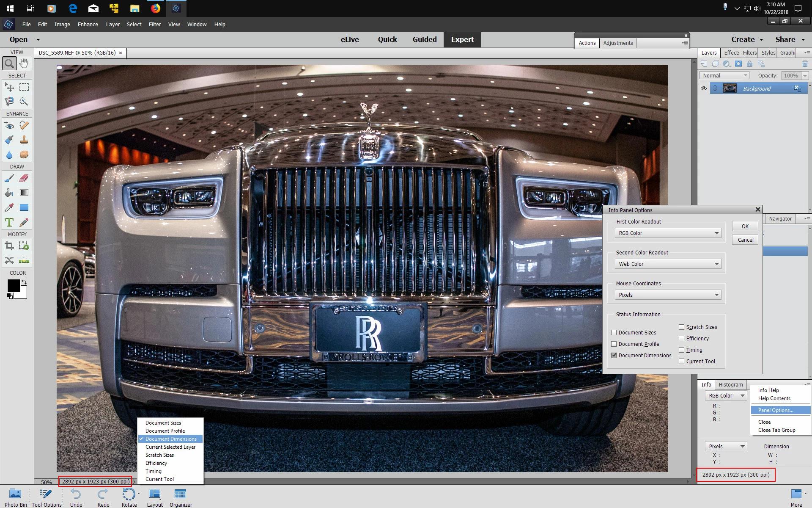This screenshot has width=812, height=508.
Task: Hide the Background layer with eye icon
Action: (x=704, y=88)
